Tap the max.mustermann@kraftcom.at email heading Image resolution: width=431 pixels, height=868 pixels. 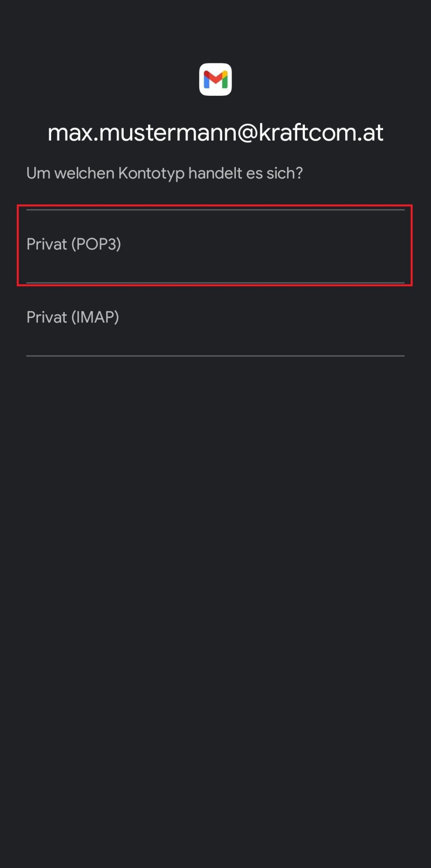click(215, 133)
